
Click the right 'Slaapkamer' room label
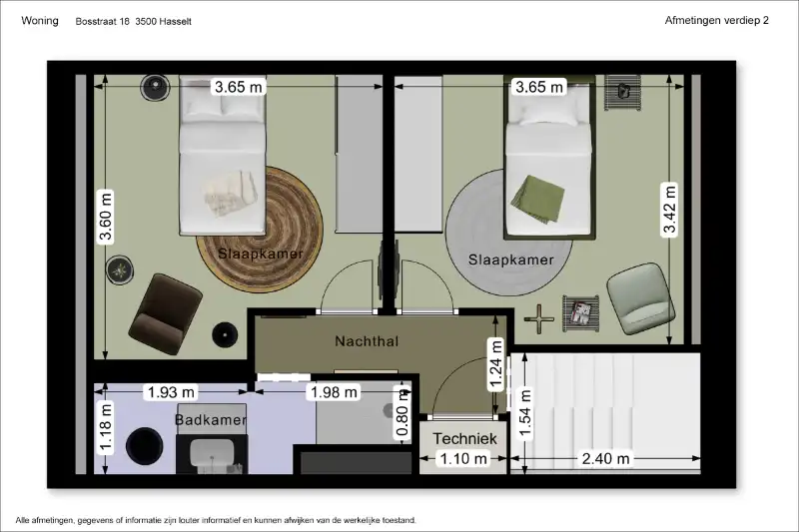coord(511,260)
